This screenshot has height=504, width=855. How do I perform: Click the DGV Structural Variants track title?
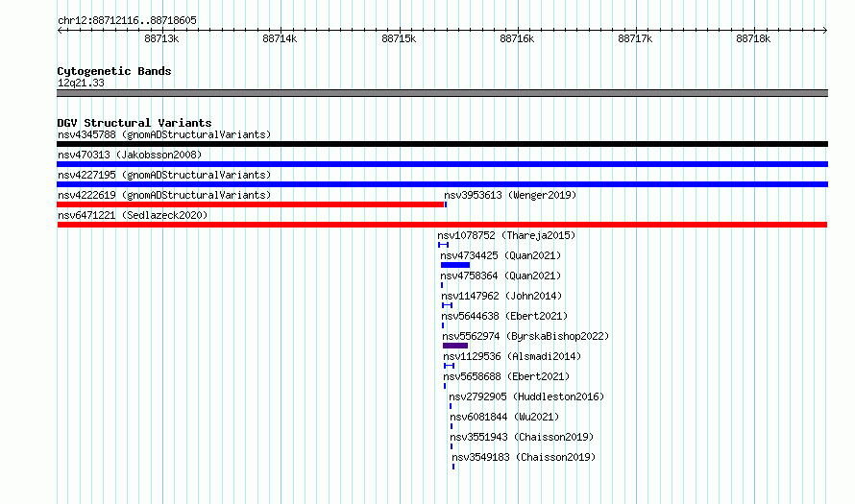tap(134, 123)
